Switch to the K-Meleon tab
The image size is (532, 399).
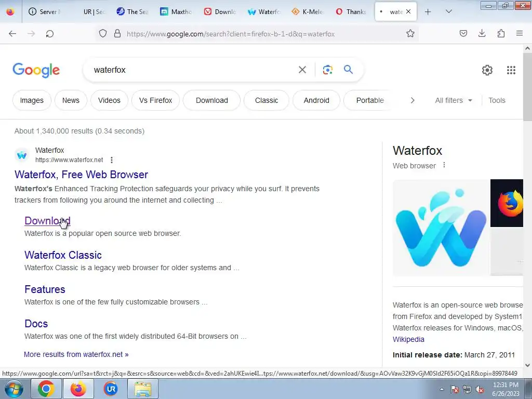[308, 11]
